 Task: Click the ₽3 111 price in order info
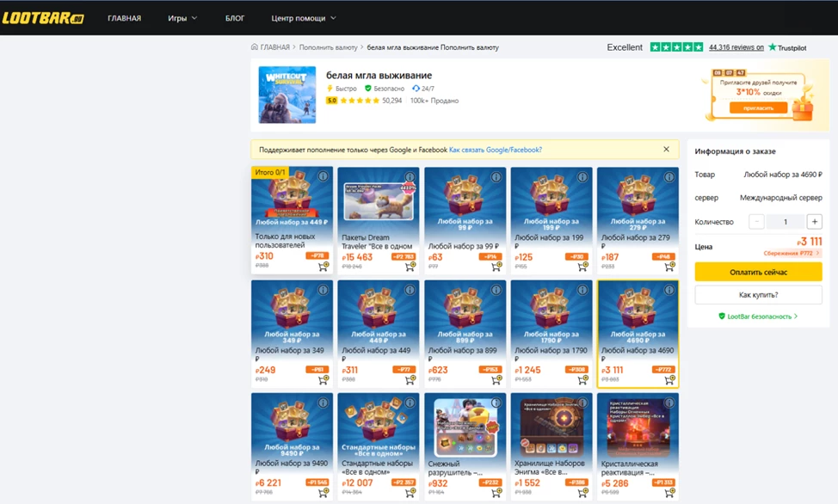809,242
